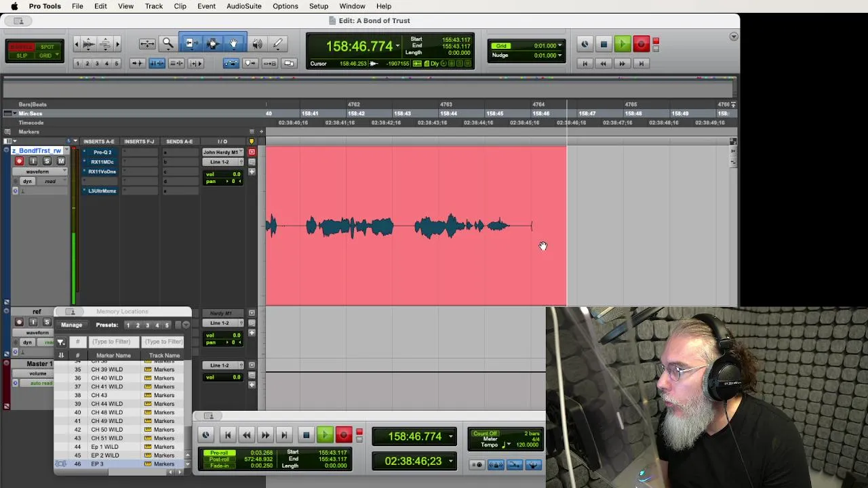Toggle SHUFFLE edit mode

[x=22, y=47]
